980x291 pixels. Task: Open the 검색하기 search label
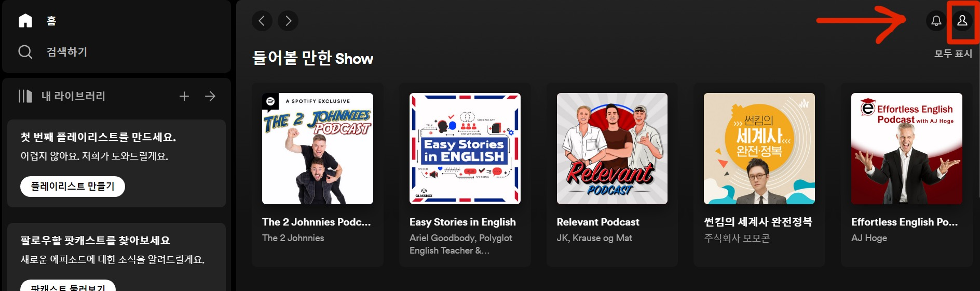pyautogui.click(x=67, y=51)
